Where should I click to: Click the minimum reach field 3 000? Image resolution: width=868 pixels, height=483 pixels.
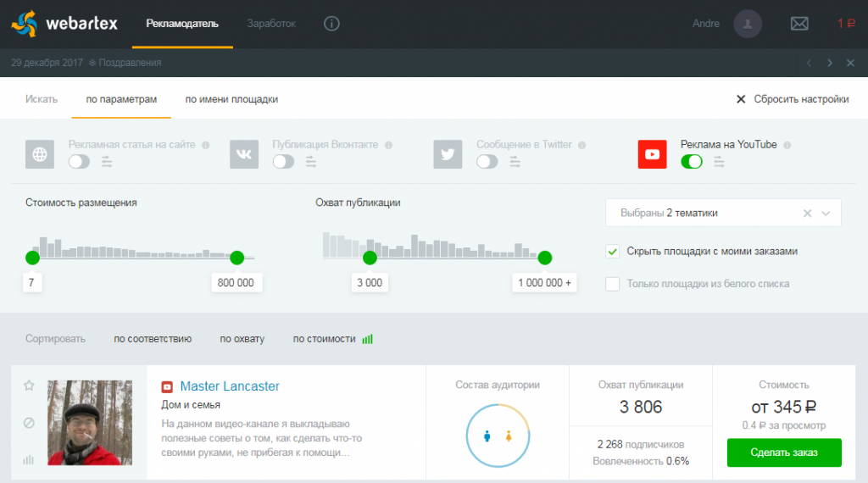click(x=370, y=283)
